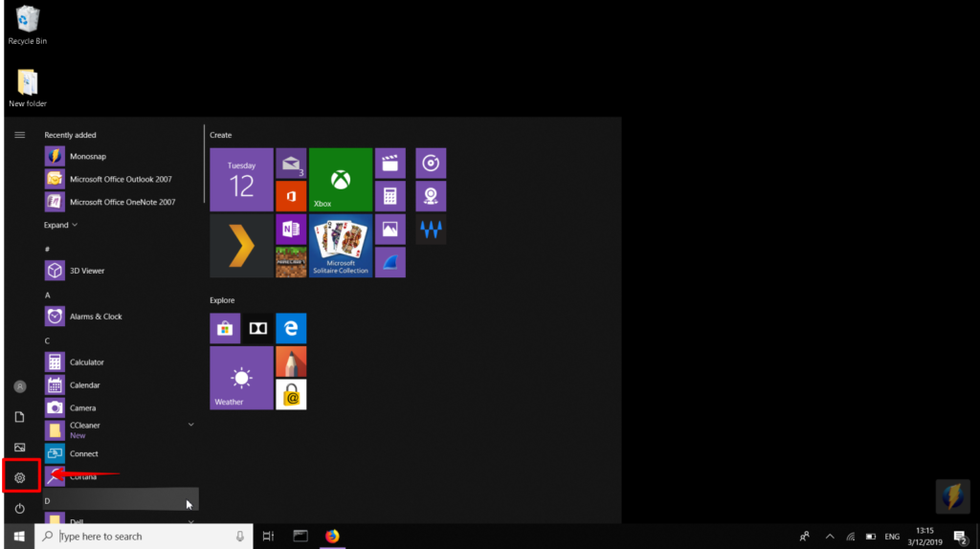
Task: Check the battery status icon
Action: tap(871, 537)
